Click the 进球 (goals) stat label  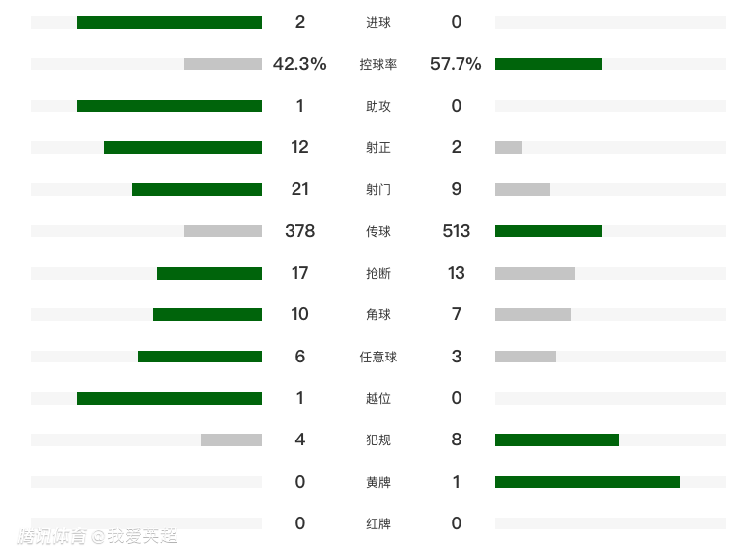[x=377, y=22]
